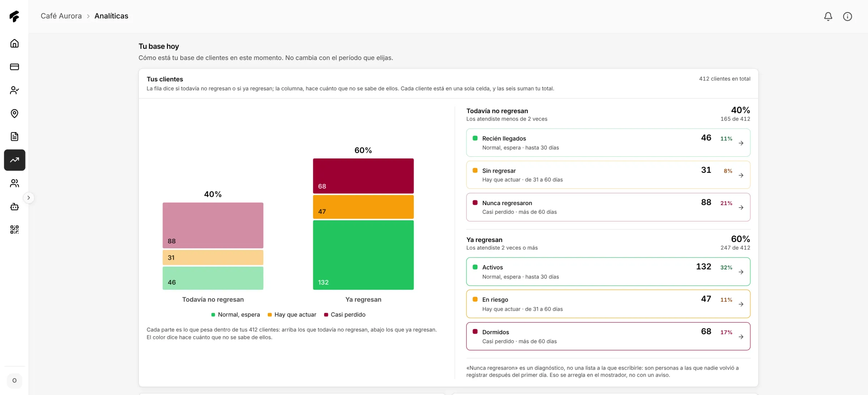Viewport: 868px width, 395px height.
Task: Open the QR code icon in sidebar
Action: [14, 230]
